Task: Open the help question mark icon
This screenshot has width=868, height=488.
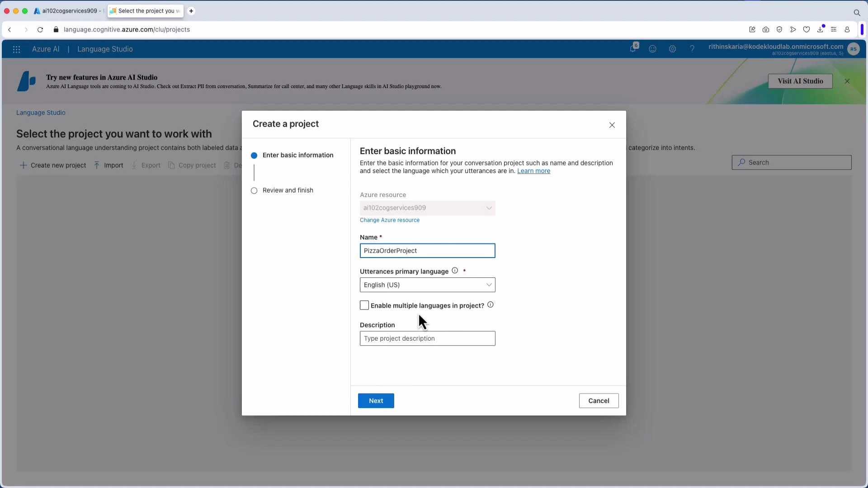Action: click(692, 49)
